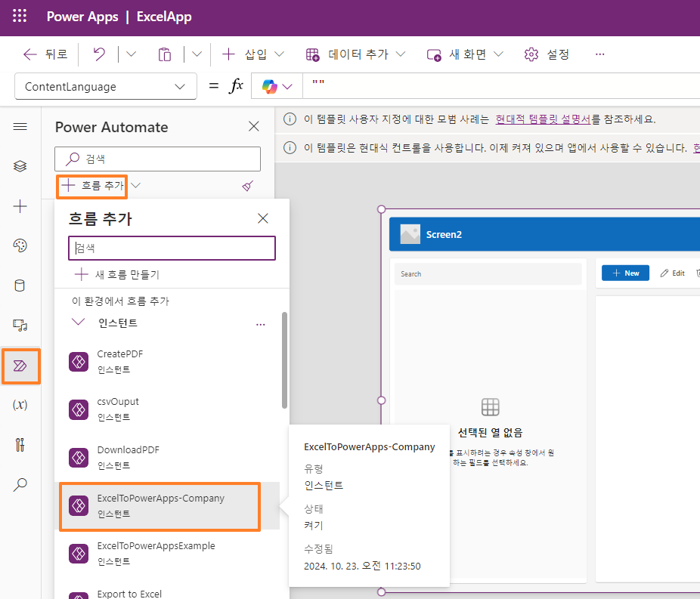Image resolution: width=700 pixels, height=599 pixels.
Task: Open the toolbar overflow ellipsis menu
Action: [599, 54]
